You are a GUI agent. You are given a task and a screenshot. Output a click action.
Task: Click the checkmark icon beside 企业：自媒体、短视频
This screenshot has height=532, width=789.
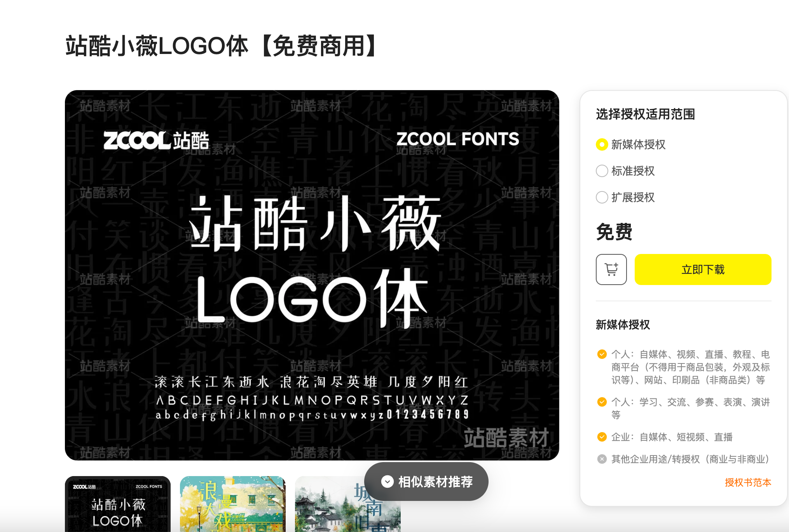pos(602,437)
